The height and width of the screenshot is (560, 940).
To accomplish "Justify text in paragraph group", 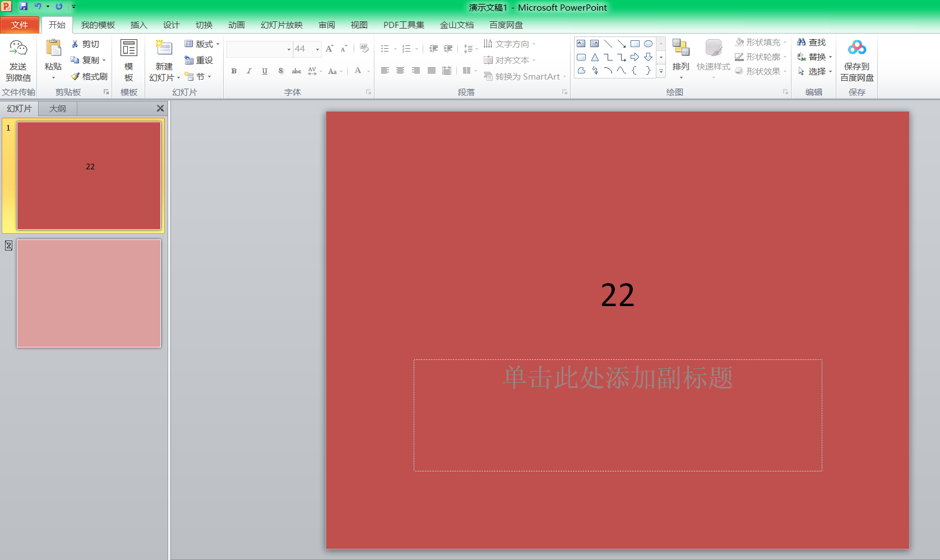I will [431, 71].
